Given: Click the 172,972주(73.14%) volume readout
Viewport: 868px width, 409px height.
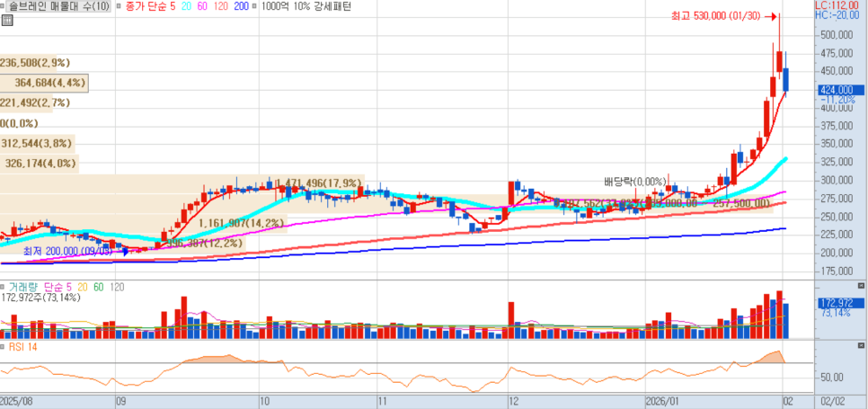Looking at the screenshot, I should click(41, 298).
